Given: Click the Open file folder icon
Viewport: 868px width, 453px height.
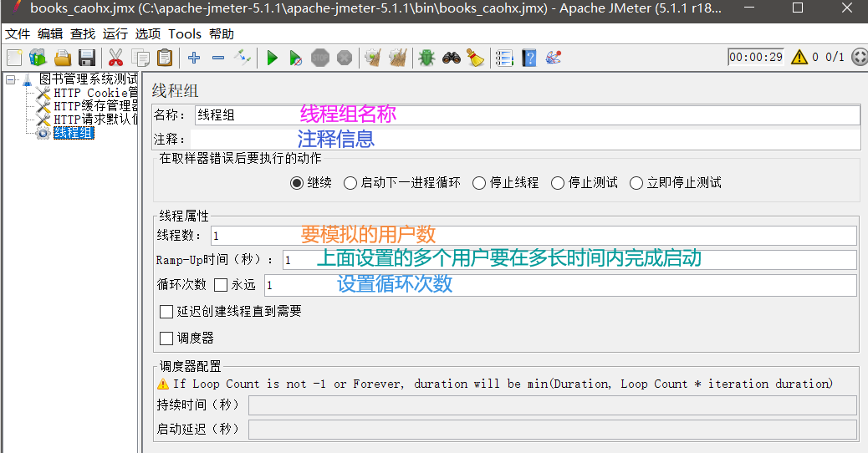Looking at the screenshot, I should (x=63, y=58).
